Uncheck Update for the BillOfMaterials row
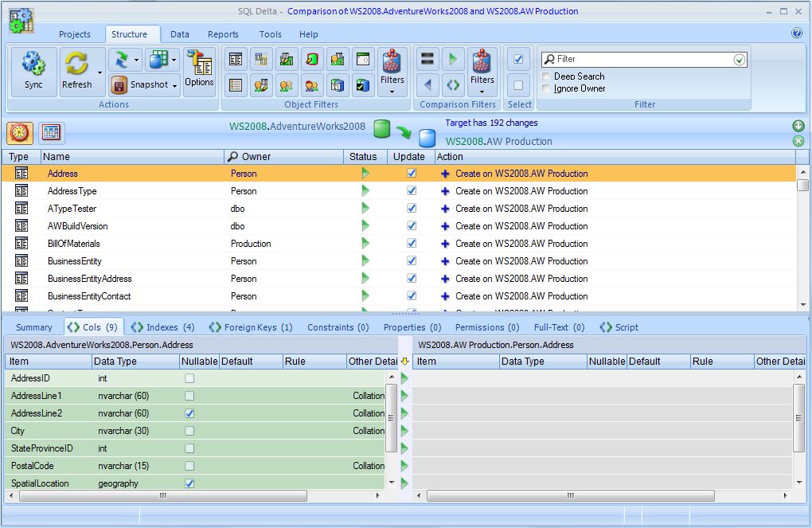The image size is (812, 528). pyautogui.click(x=412, y=243)
